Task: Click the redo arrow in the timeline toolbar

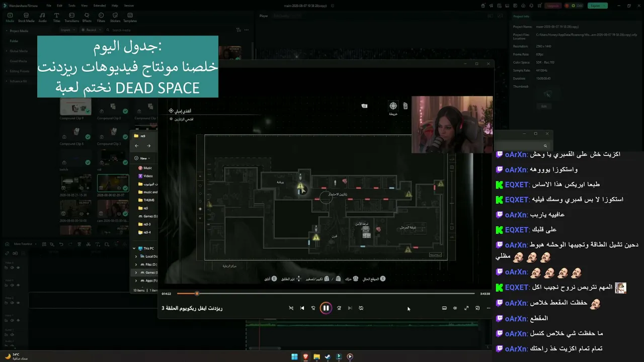Action: [70, 244]
